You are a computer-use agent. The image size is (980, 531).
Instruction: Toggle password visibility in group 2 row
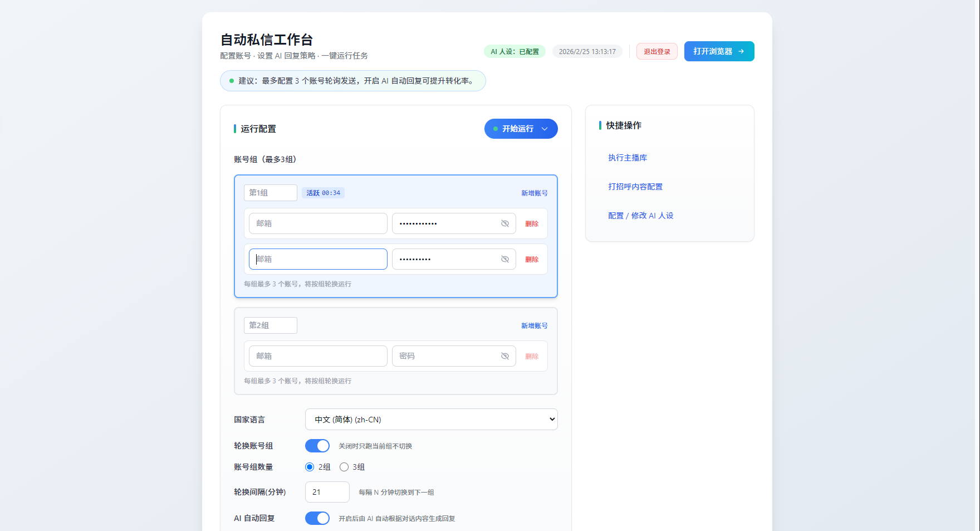(x=505, y=356)
